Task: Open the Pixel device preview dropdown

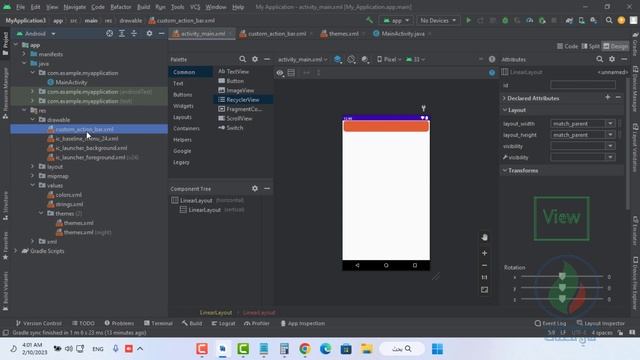Action: [389, 59]
